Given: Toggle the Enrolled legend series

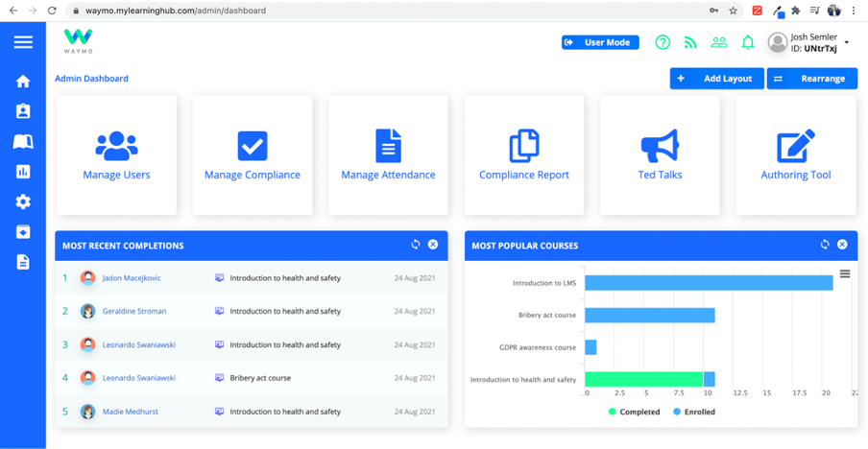Looking at the screenshot, I should (694, 412).
